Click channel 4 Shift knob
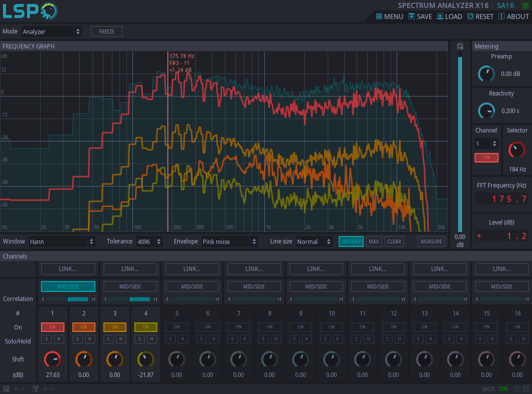The height and width of the screenshot is (394, 532). [x=146, y=359]
